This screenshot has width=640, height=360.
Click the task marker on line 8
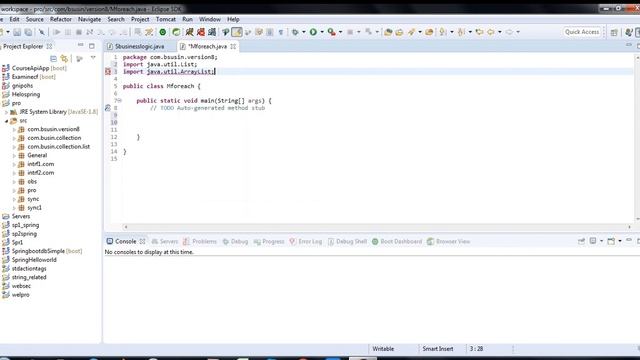pyautogui.click(x=108, y=108)
